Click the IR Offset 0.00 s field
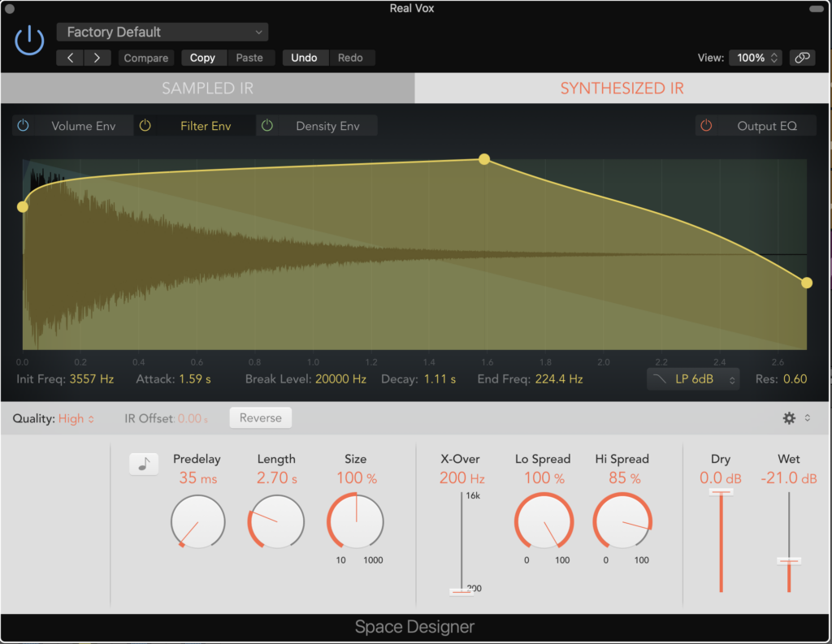The image size is (832, 644). pyautogui.click(x=193, y=418)
